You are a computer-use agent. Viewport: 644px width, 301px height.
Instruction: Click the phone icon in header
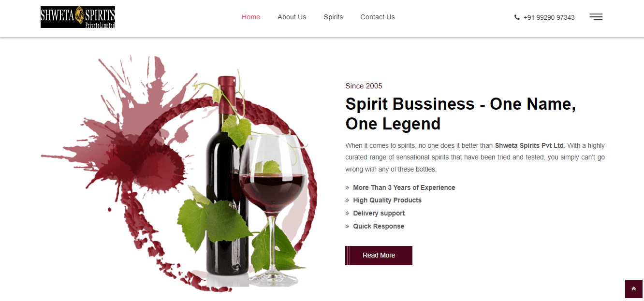[x=517, y=17]
